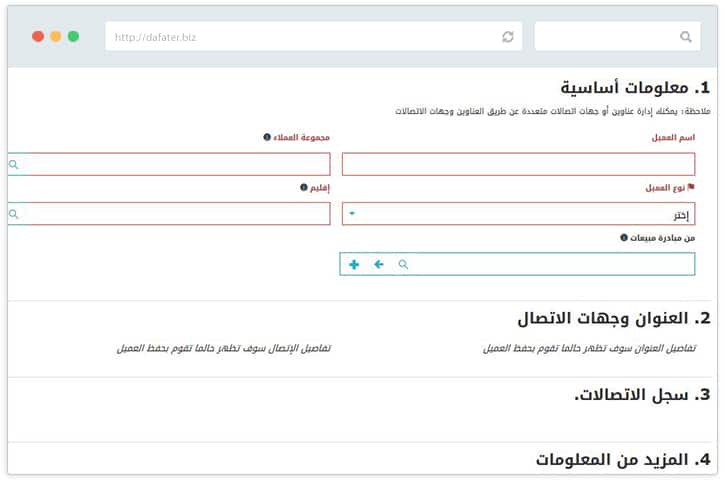Click the search icon in sales lead field
The width and height of the screenshot is (725, 485).
click(404, 264)
